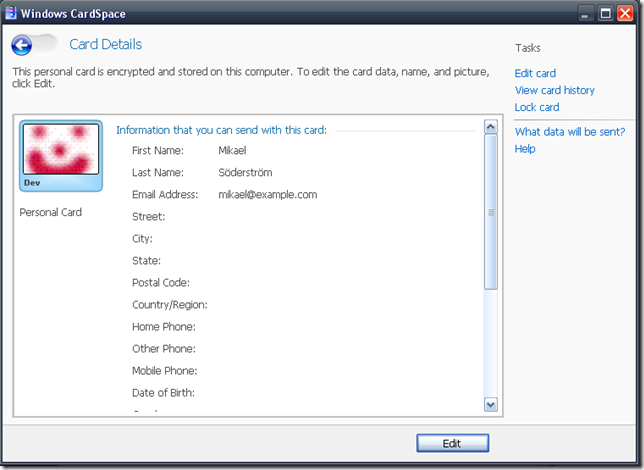Close the Windows CardSpace window
The height and width of the screenshot is (470, 644).
(625, 13)
